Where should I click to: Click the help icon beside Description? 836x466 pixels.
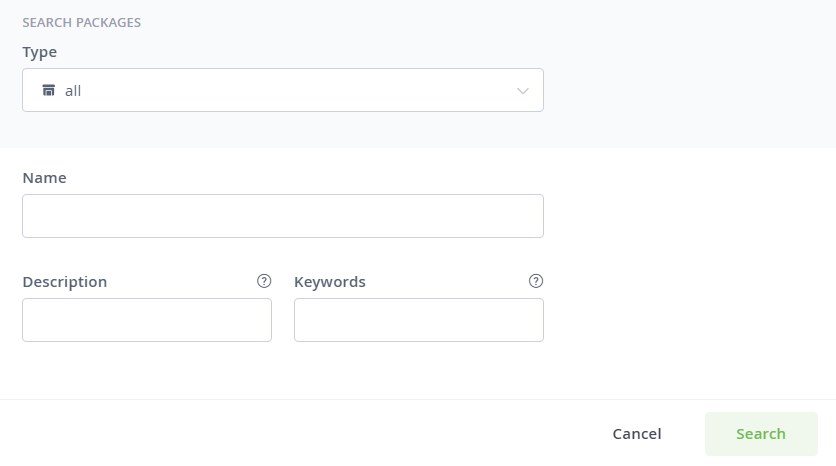pos(264,281)
